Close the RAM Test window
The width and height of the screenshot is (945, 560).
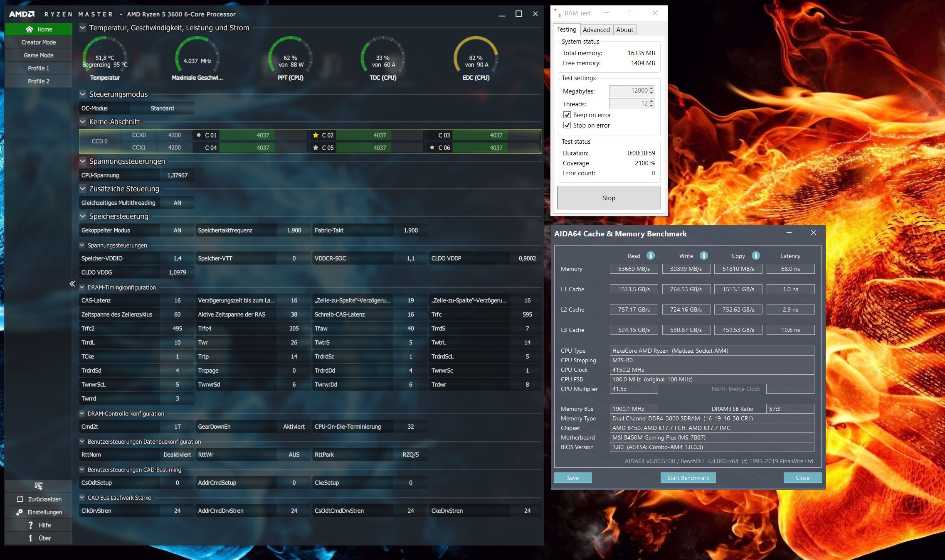point(655,13)
